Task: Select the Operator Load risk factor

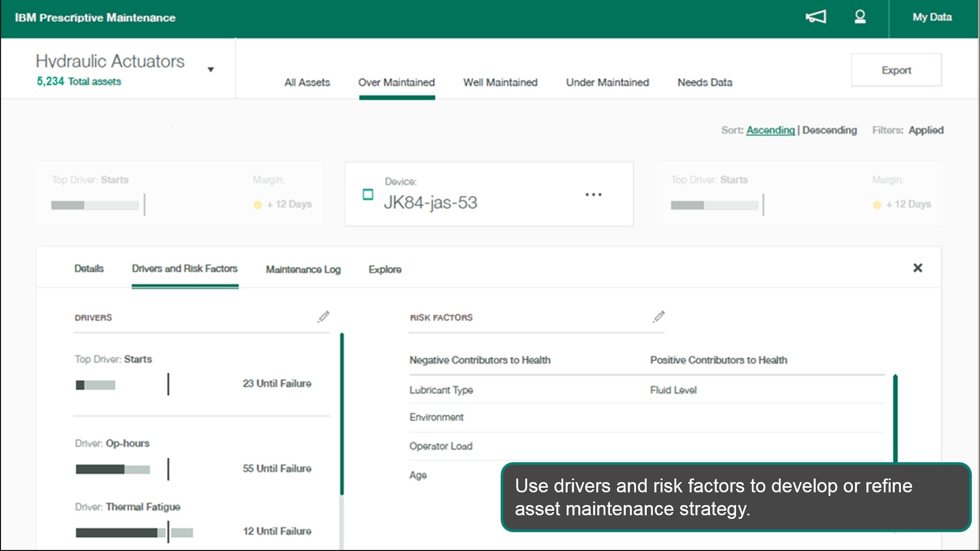Action: pos(440,446)
